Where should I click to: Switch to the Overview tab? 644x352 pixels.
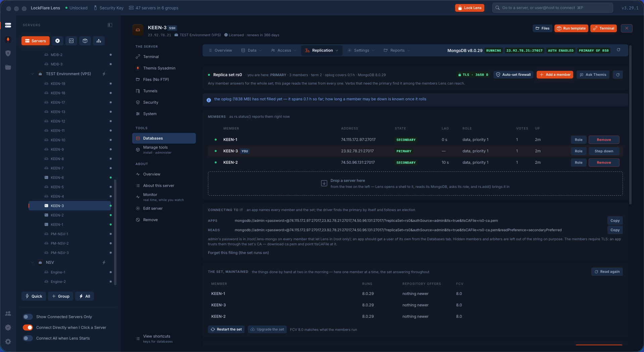point(220,50)
